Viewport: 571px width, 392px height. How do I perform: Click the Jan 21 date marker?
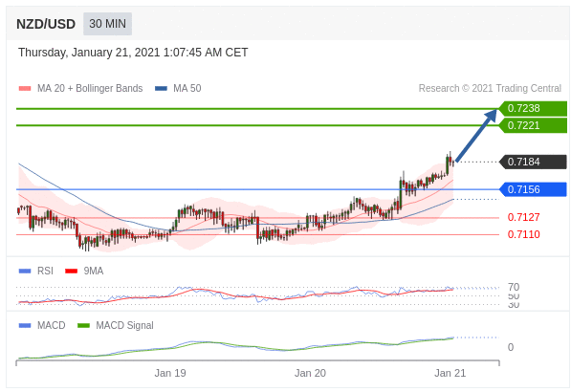(x=450, y=374)
